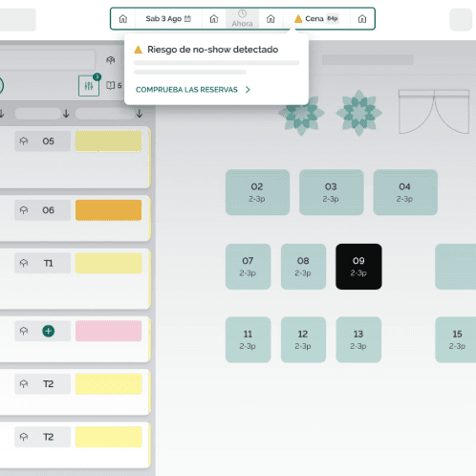This screenshot has width=476, height=476.
Task: Switch to the Ahora time tab
Action: (242, 19)
